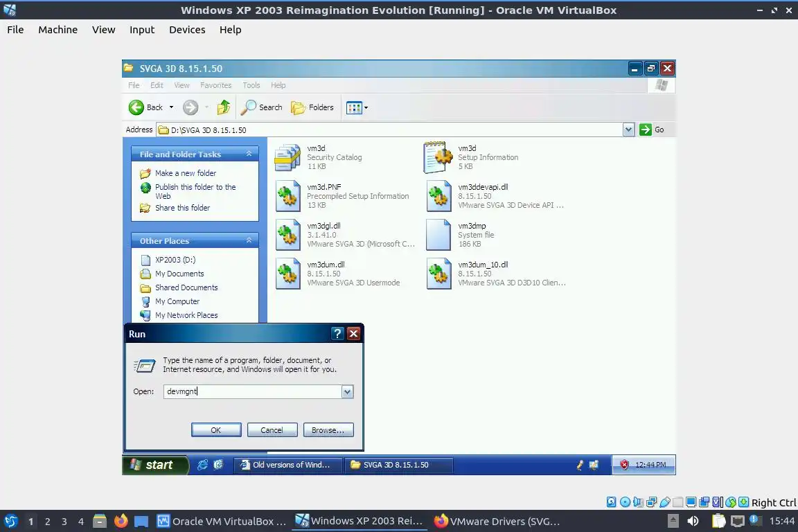Click the address bar path field
Screen dimensions: 798x532
click(x=389, y=130)
